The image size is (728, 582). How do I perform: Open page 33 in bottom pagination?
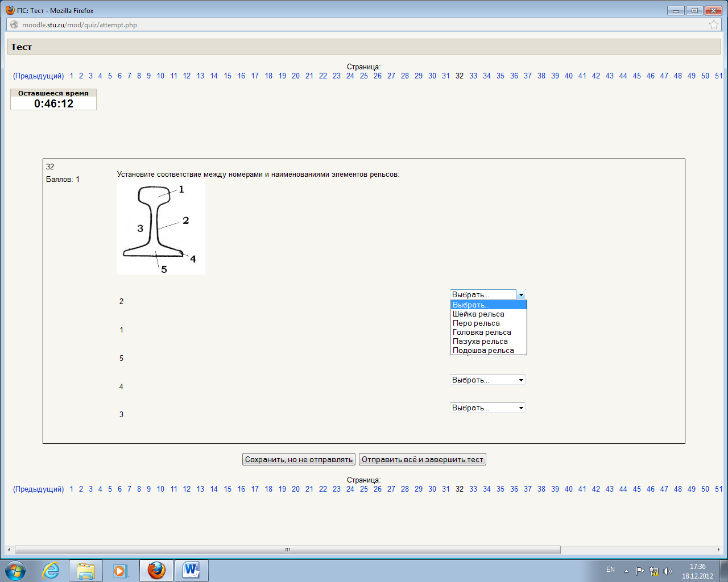pos(473,489)
